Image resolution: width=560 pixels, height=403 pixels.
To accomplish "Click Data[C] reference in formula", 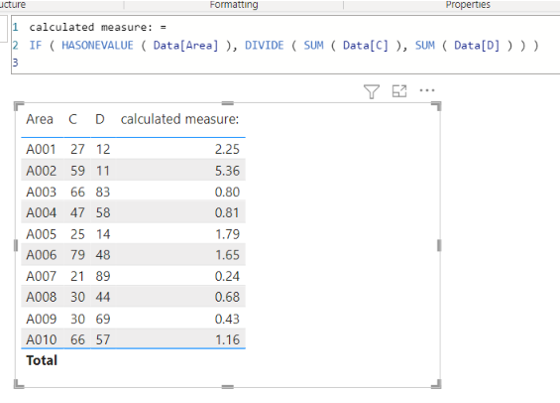I will coord(365,45).
